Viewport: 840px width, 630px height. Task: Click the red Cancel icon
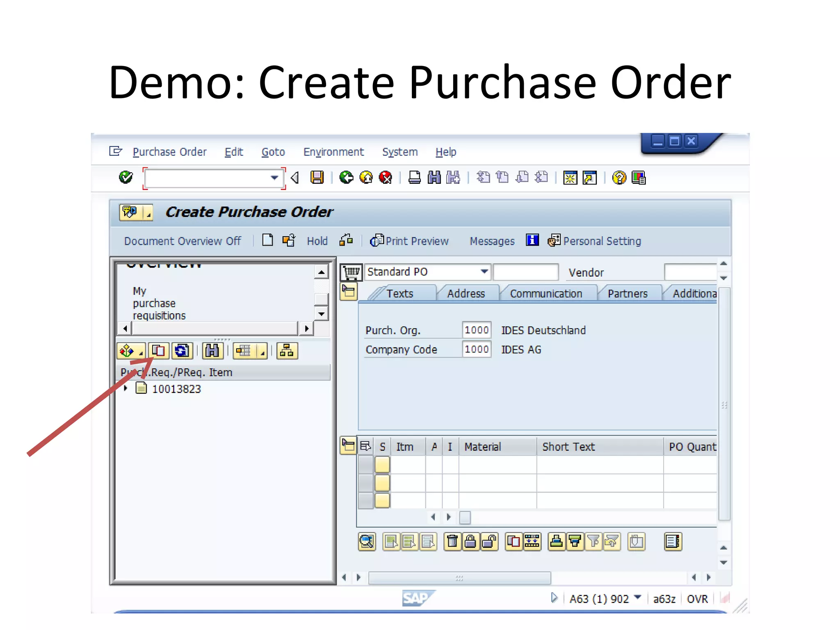[386, 178]
